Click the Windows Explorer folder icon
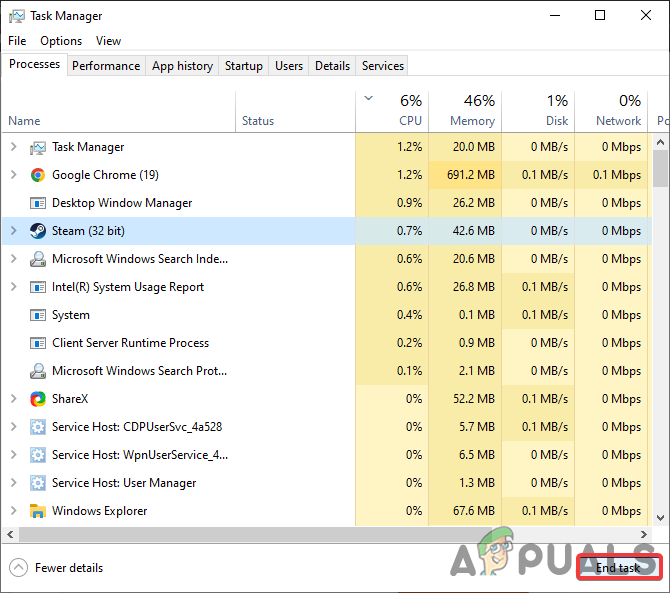Screen dimensions: 670x593 click(38, 511)
